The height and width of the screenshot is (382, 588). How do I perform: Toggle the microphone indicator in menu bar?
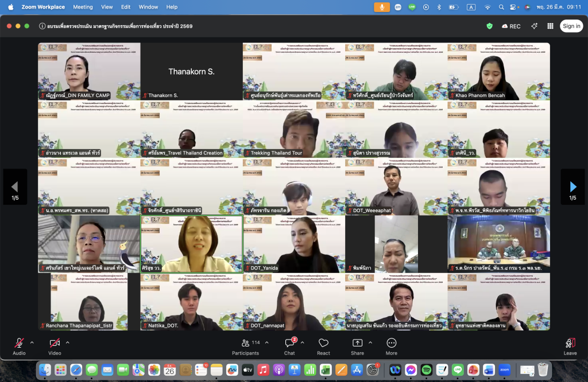381,7
